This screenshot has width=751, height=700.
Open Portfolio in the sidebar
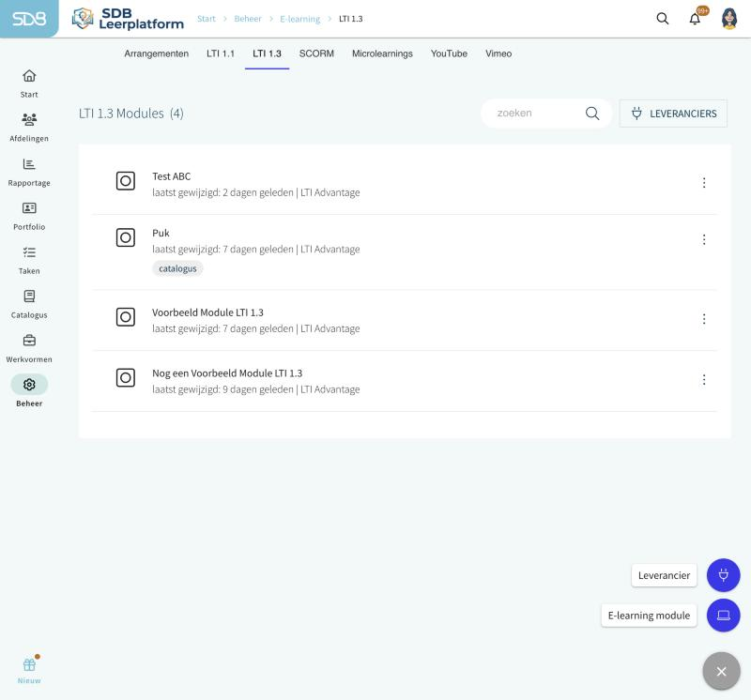click(29, 216)
